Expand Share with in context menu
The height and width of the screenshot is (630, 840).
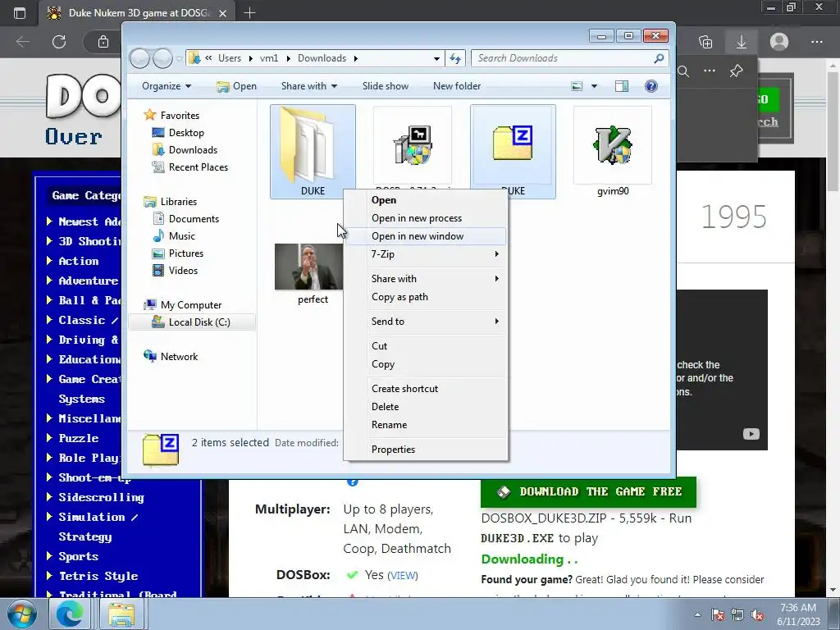tap(426, 279)
